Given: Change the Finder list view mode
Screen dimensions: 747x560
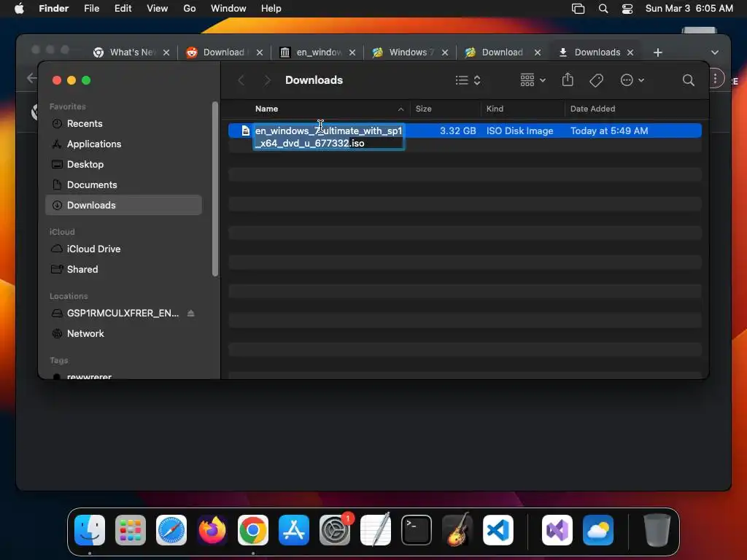Looking at the screenshot, I should pyautogui.click(x=468, y=80).
